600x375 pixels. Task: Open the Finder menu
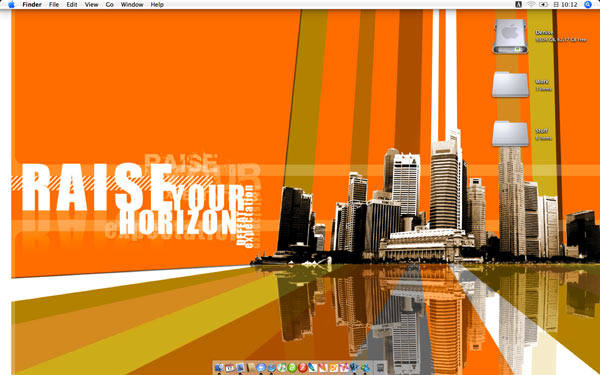[x=32, y=5]
